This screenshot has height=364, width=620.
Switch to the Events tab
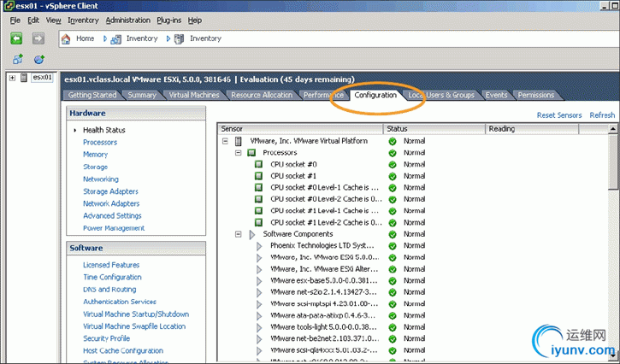pos(496,95)
